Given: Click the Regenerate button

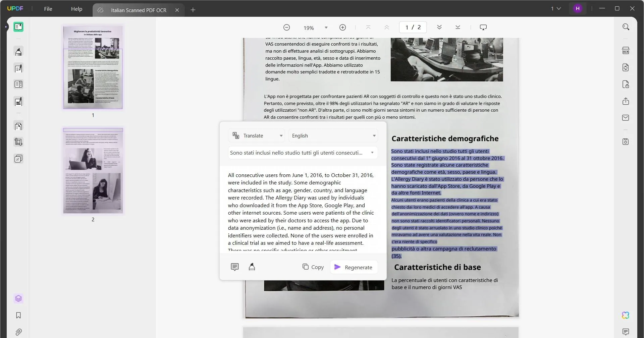Looking at the screenshot, I should [354, 267].
